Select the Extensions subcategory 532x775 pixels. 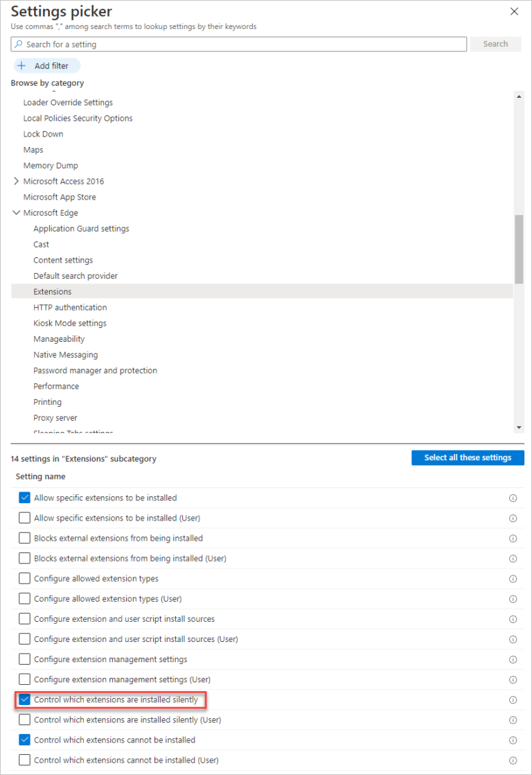[x=52, y=291]
